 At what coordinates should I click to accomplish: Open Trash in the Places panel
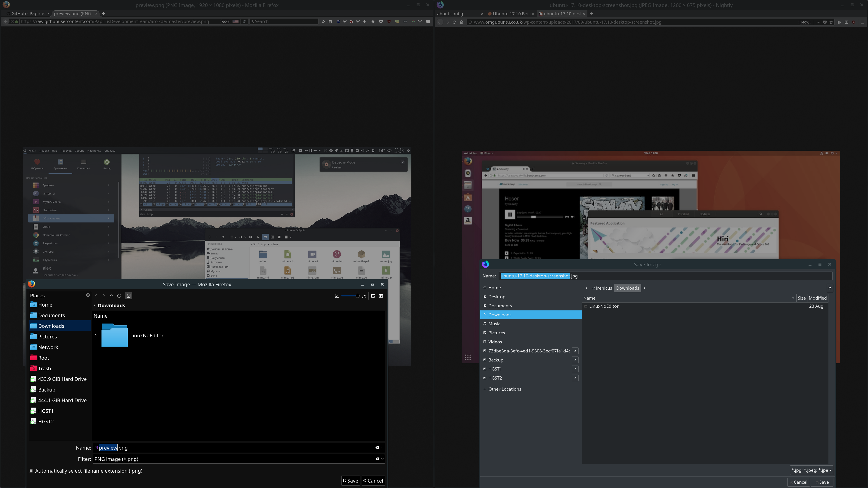coord(60,368)
